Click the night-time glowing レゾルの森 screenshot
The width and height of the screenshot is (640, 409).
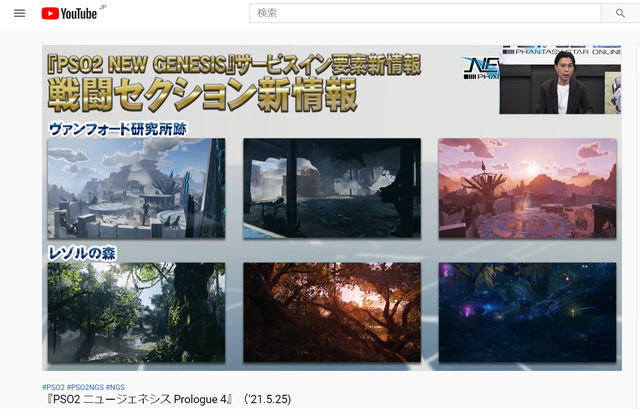click(527, 312)
